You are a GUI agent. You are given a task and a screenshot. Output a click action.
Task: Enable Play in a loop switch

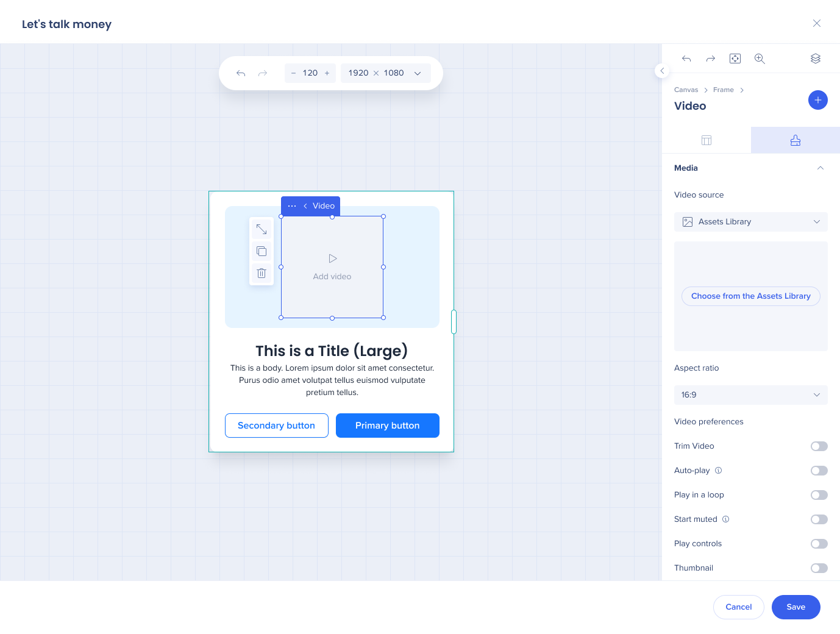(x=819, y=495)
